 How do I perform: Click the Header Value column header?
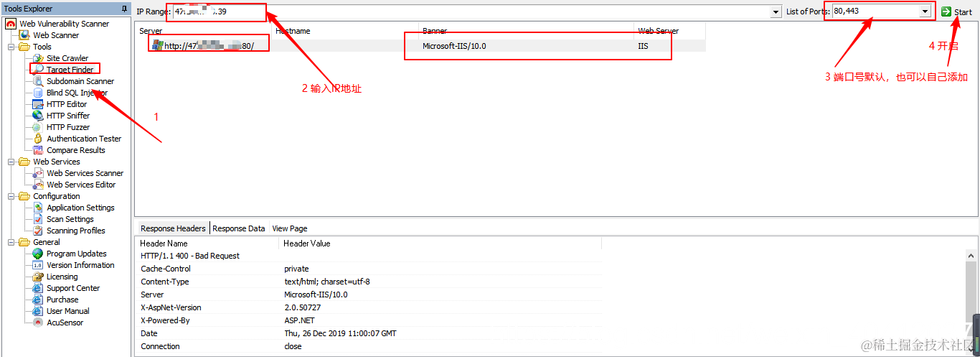pos(440,244)
